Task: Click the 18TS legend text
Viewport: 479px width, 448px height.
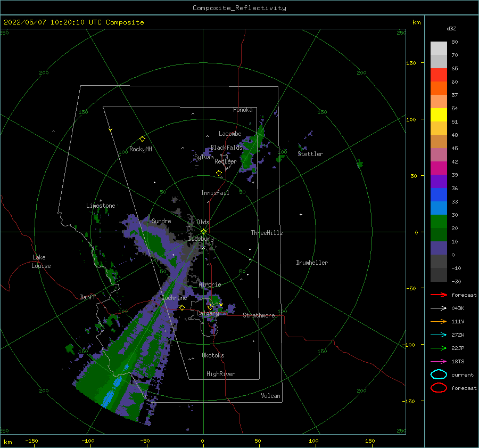Action: [458, 362]
